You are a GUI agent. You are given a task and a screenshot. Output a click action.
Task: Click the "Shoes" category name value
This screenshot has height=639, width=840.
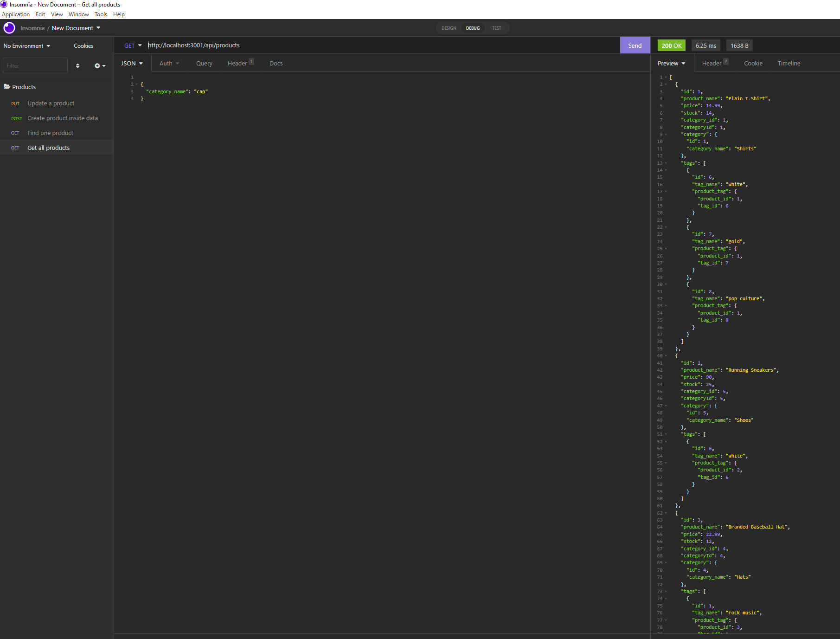coord(744,420)
